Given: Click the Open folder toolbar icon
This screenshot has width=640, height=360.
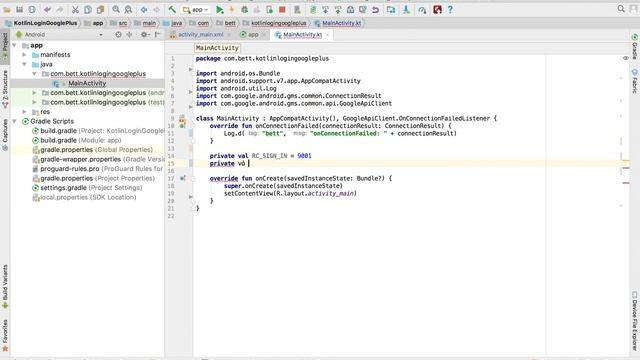Looking at the screenshot, I should pos(7,9).
